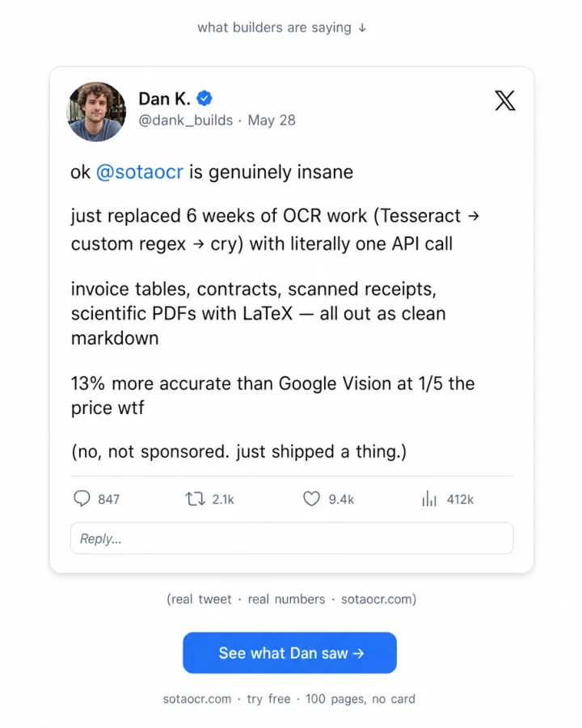Click the 'what builders are saying' heading text

(x=274, y=28)
